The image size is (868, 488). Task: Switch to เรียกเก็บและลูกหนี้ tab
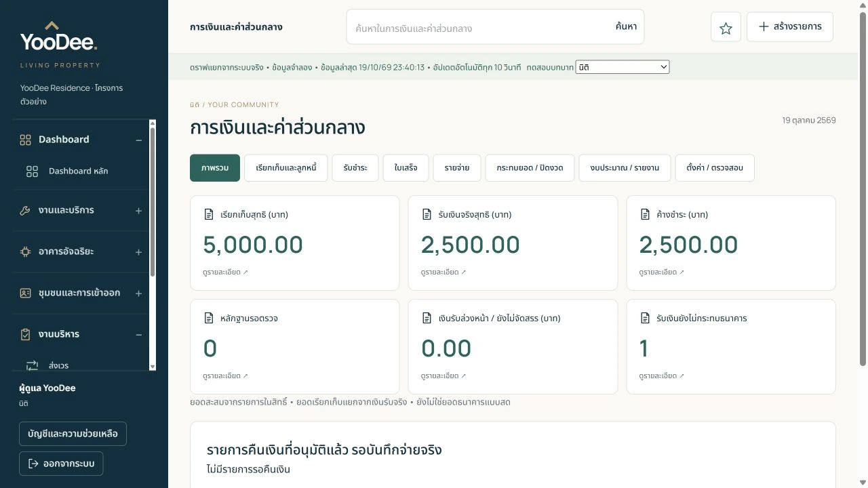pyautogui.click(x=286, y=168)
